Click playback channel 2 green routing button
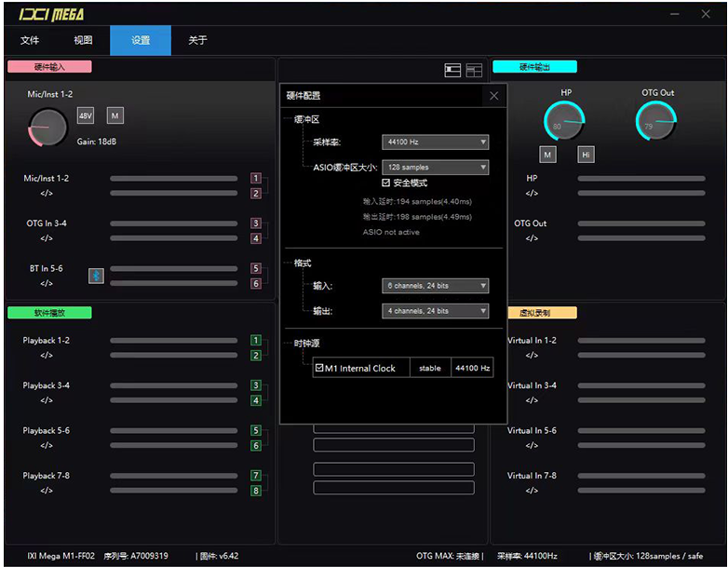728x567 pixels. coord(256,356)
